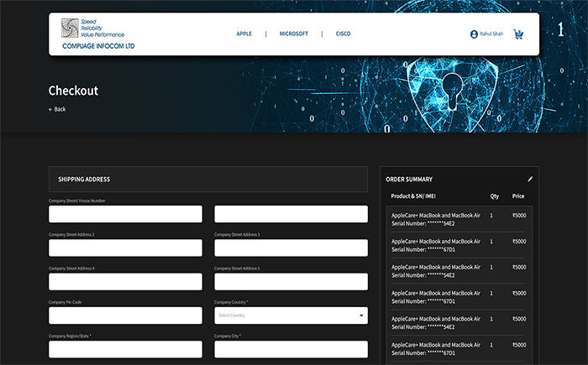Image resolution: width=588 pixels, height=365 pixels.
Task: Click the Rahul Shah account name
Action: pyautogui.click(x=491, y=34)
